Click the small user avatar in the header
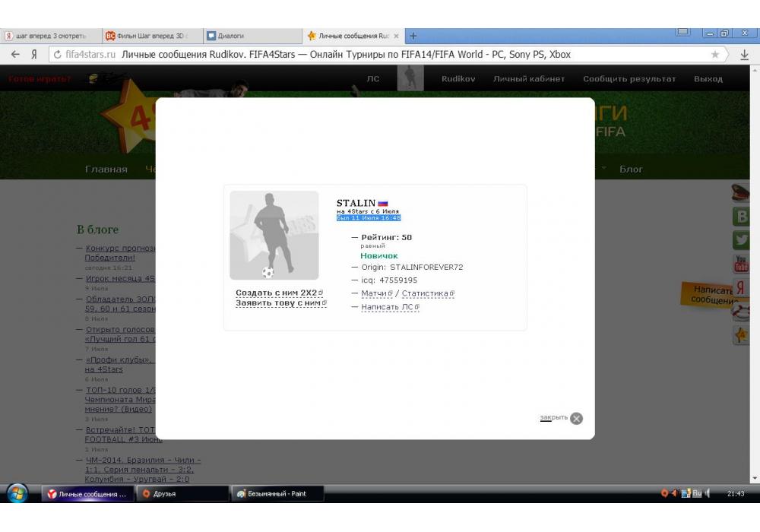Image resolution: width=760 pixels, height=532 pixels. point(410,78)
